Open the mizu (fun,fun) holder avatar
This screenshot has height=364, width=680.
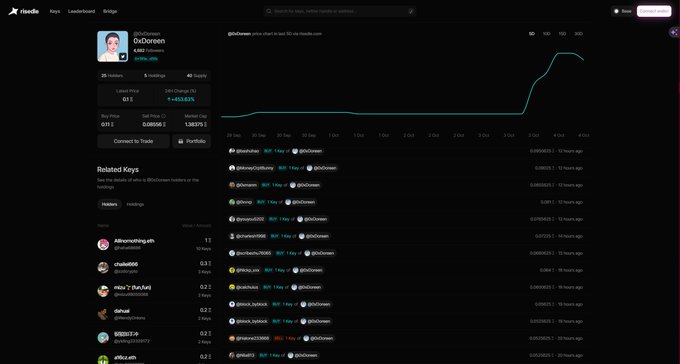(103, 291)
